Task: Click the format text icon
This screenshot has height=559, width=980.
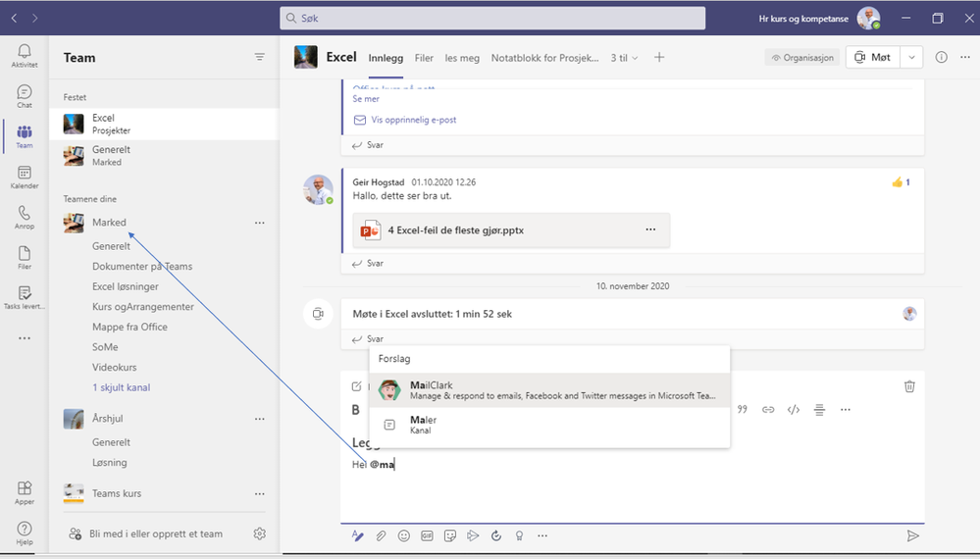Action: pos(357,535)
